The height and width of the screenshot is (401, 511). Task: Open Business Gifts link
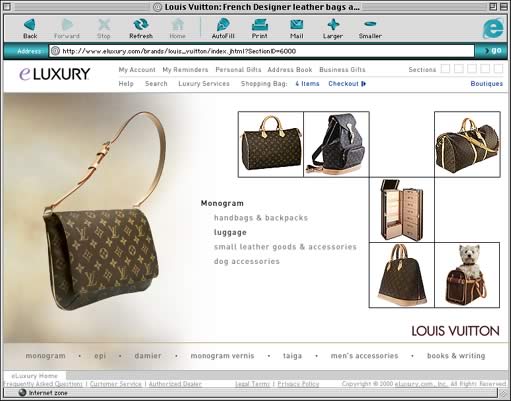[342, 70]
